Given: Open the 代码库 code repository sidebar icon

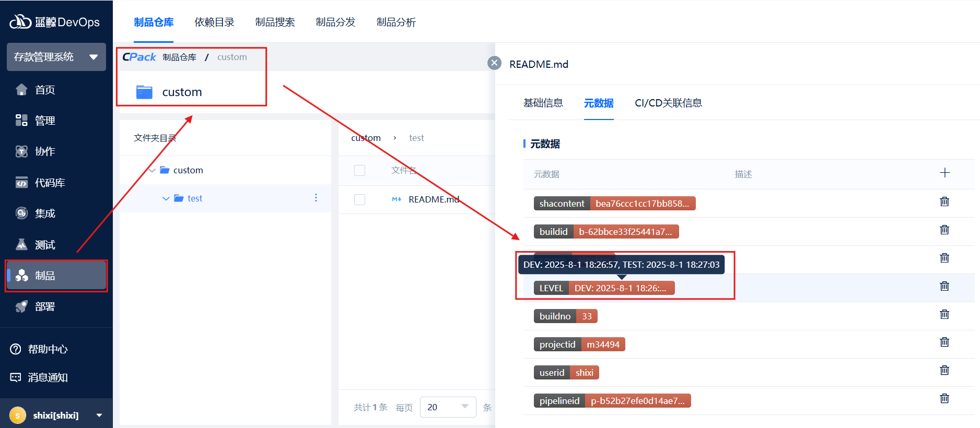Looking at the screenshot, I should 21,183.
